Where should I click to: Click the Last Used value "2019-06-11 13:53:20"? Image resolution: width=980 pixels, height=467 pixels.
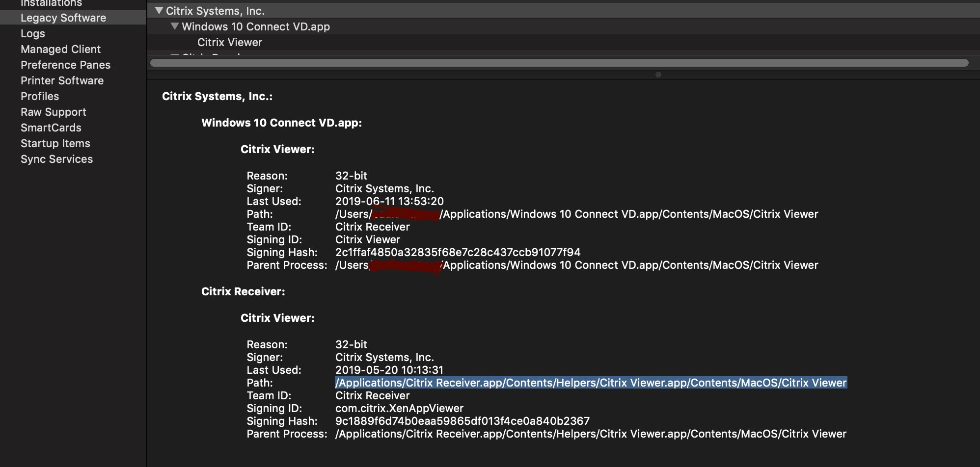click(x=389, y=201)
